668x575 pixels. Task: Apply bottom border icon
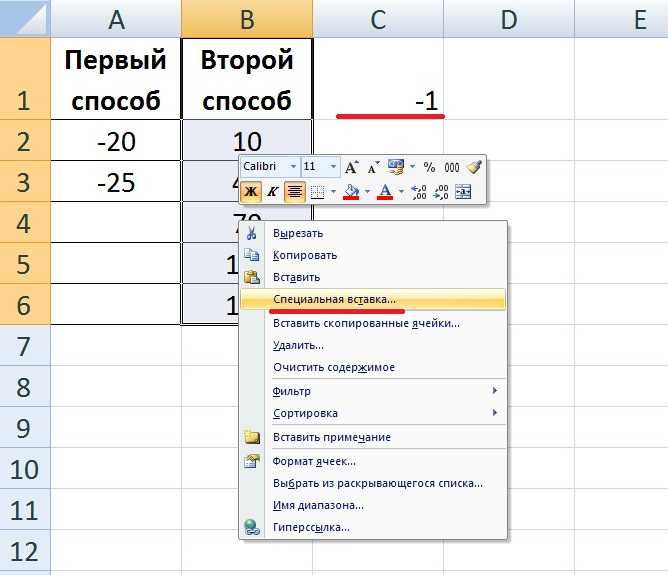tap(317, 192)
